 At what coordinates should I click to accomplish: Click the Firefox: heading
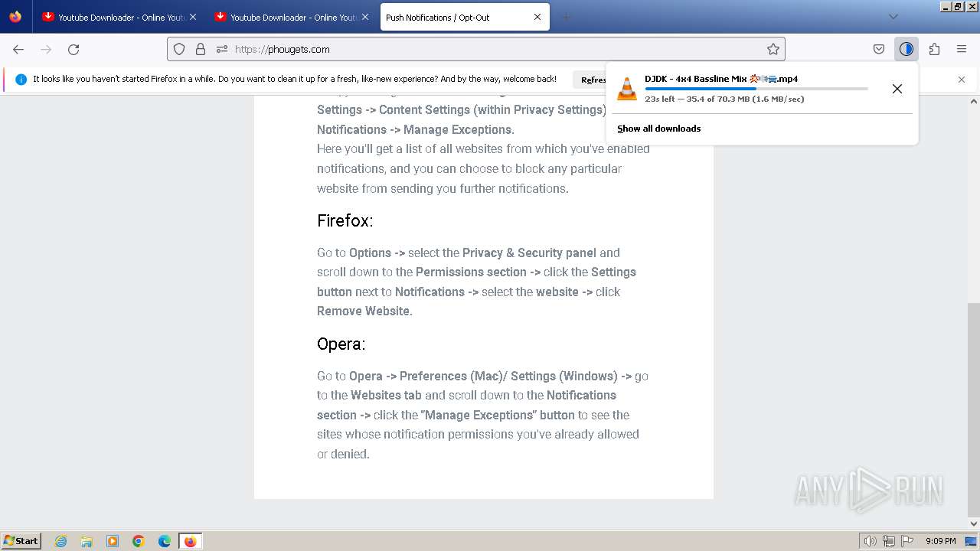click(345, 220)
